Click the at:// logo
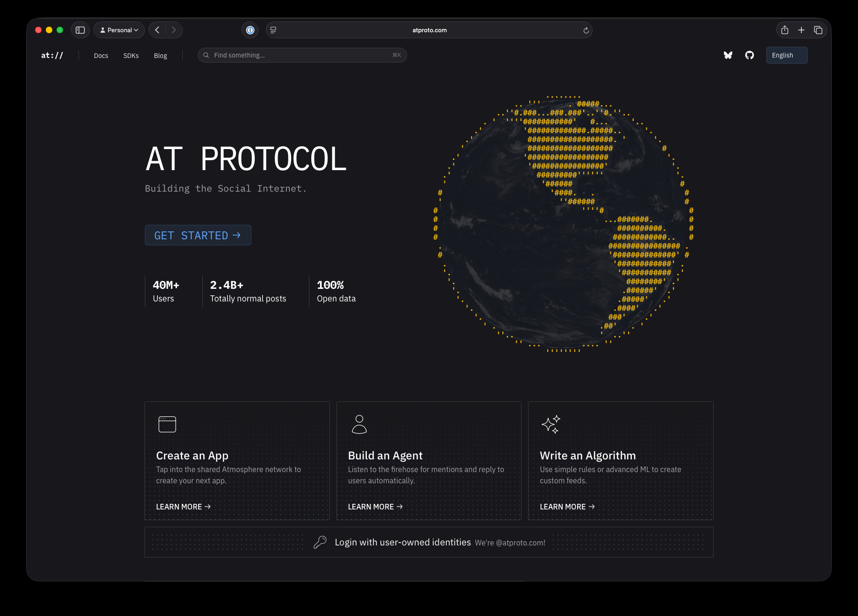This screenshot has width=858, height=616. 52,55
